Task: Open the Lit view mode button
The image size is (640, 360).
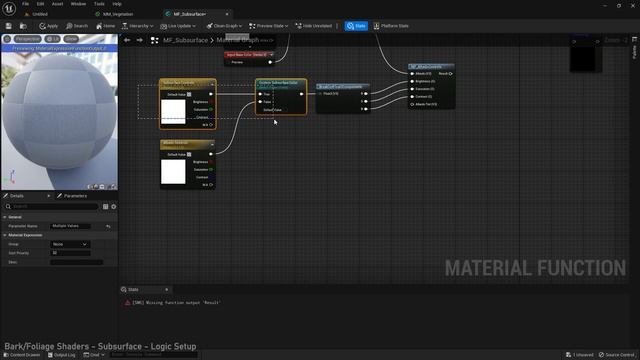Action: (53, 39)
